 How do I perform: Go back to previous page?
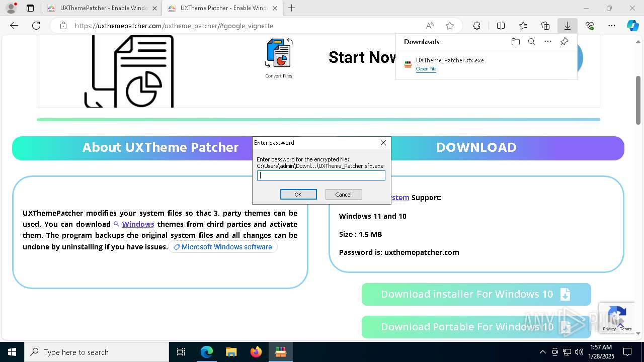[14, 26]
